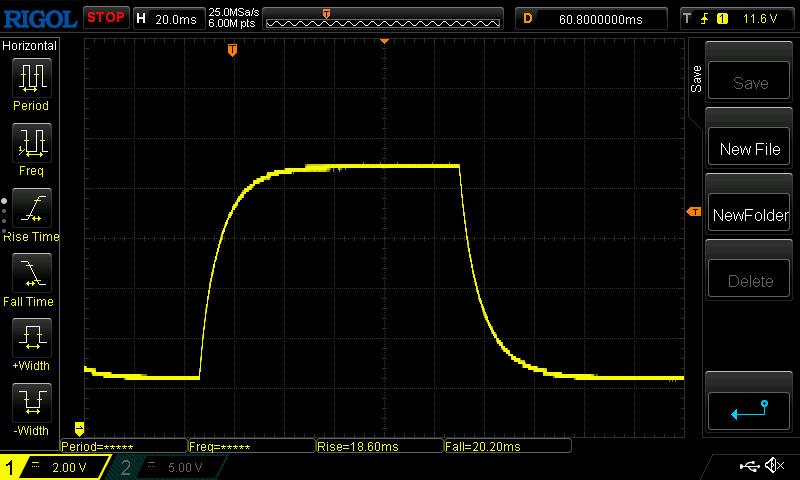Click the Period=***** measurement result
This screenshot has height=480, width=800.
point(123,446)
